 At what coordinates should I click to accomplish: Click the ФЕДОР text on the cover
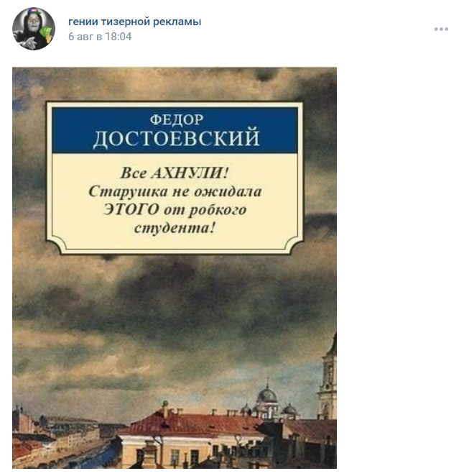click(x=177, y=119)
